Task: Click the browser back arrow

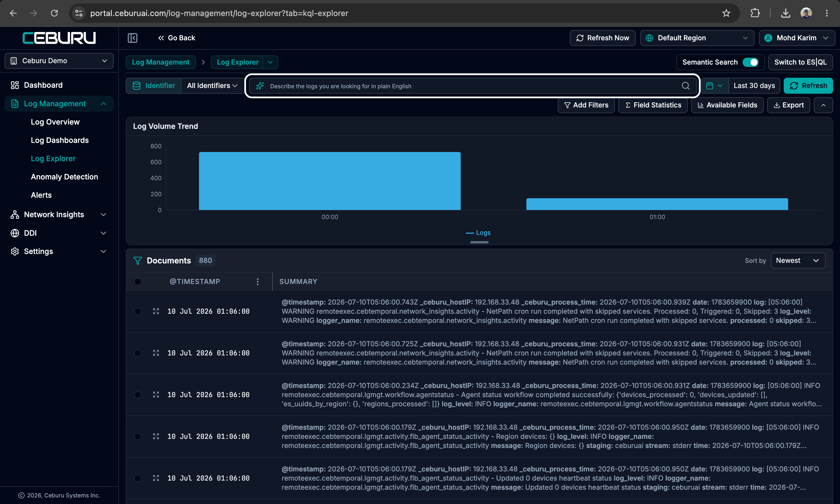Action: [13, 13]
